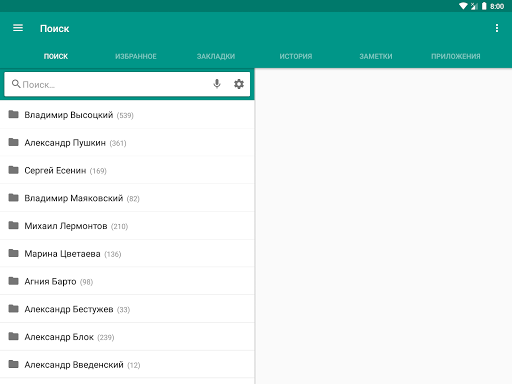Click folder icon next to Владимир Высоцкий
The width and height of the screenshot is (512, 384).
pyautogui.click(x=13, y=114)
